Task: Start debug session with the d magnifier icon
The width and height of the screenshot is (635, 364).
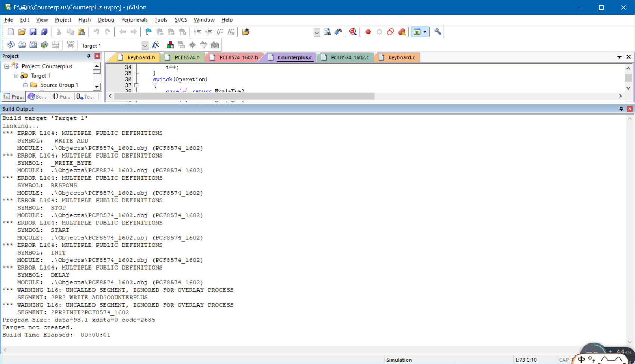Action: 353,32
